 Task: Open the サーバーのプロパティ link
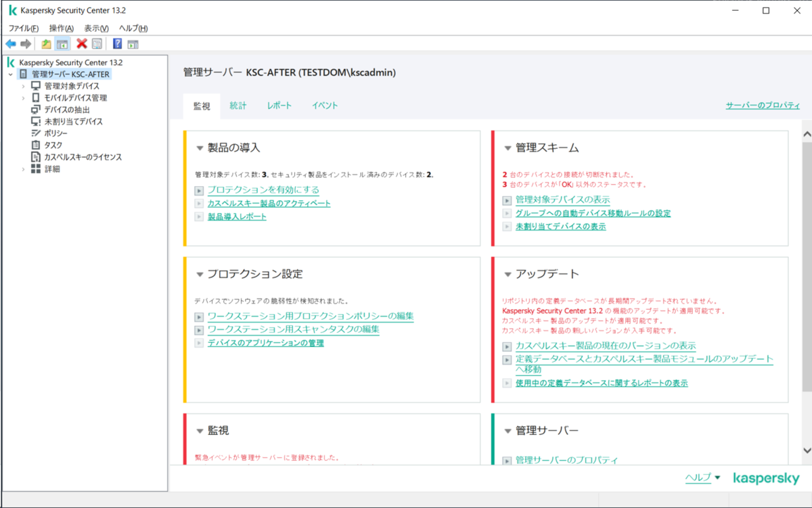pyautogui.click(x=763, y=106)
